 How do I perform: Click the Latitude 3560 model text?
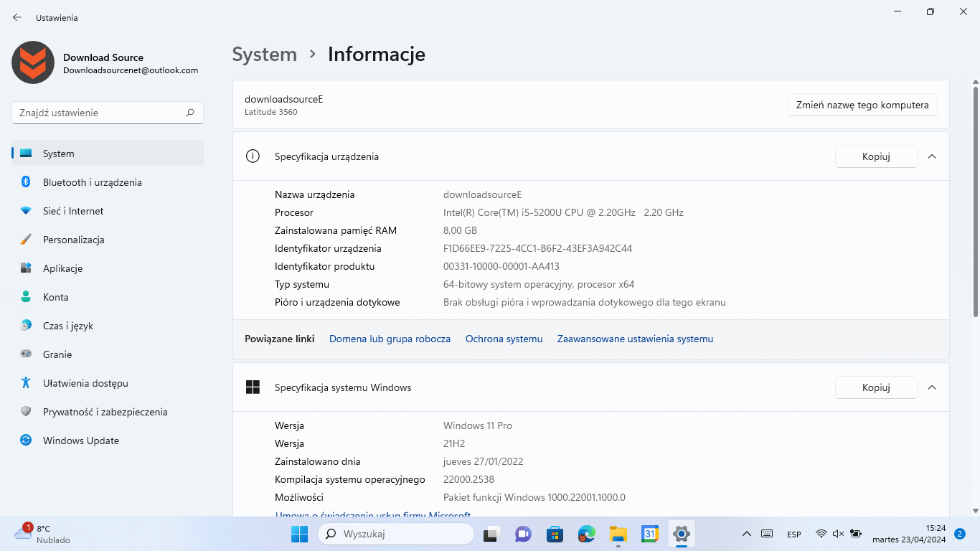[x=270, y=112]
